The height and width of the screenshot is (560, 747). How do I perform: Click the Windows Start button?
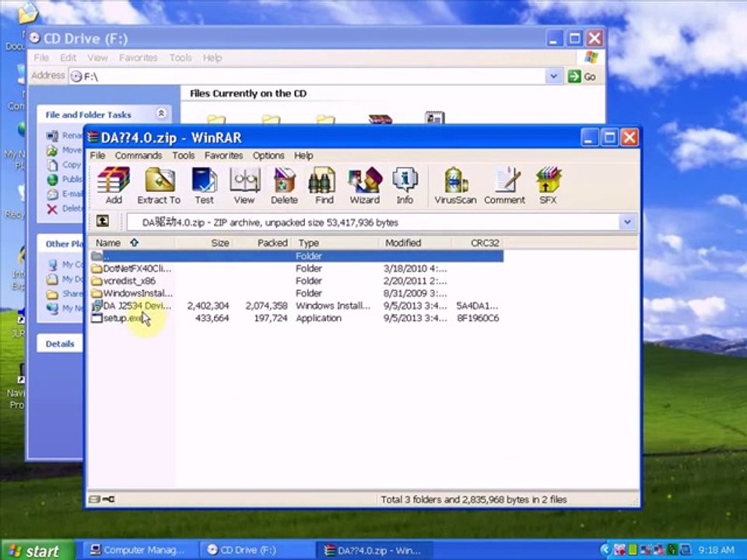click(37, 551)
